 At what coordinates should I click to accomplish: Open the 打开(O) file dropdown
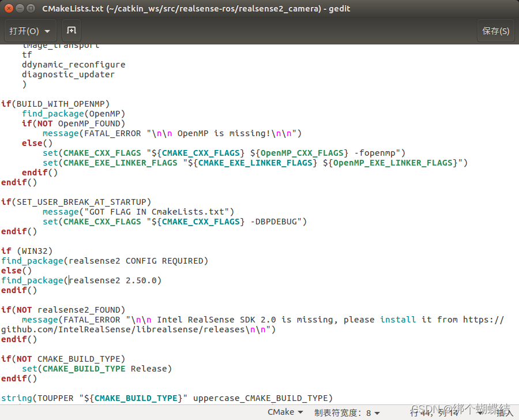(30, 31)
